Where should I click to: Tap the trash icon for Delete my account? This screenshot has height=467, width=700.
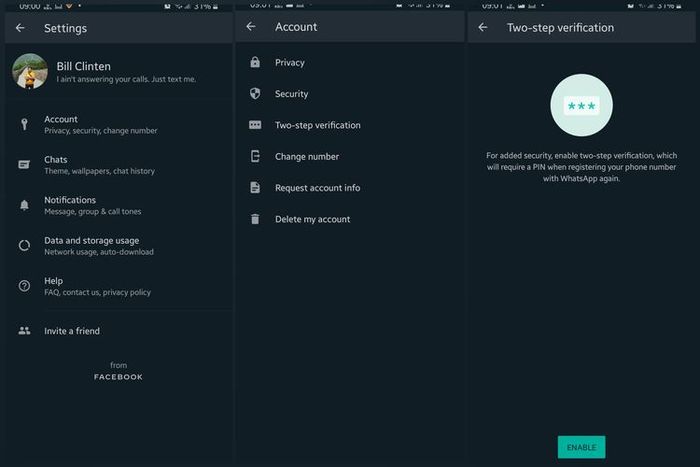[255, 219]
